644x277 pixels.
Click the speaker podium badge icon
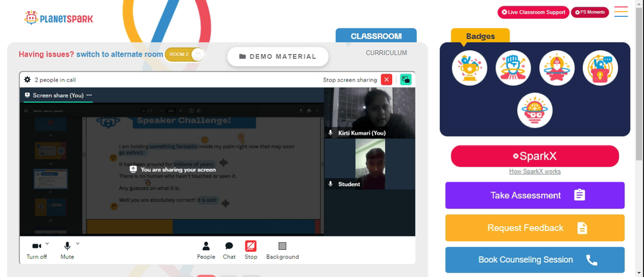coord(600,68)
